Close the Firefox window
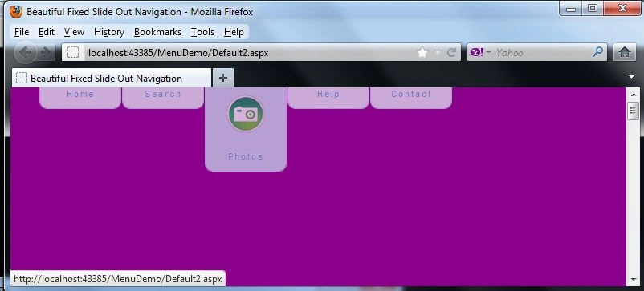This screenshot has width=644, height=291. point(622,8)
